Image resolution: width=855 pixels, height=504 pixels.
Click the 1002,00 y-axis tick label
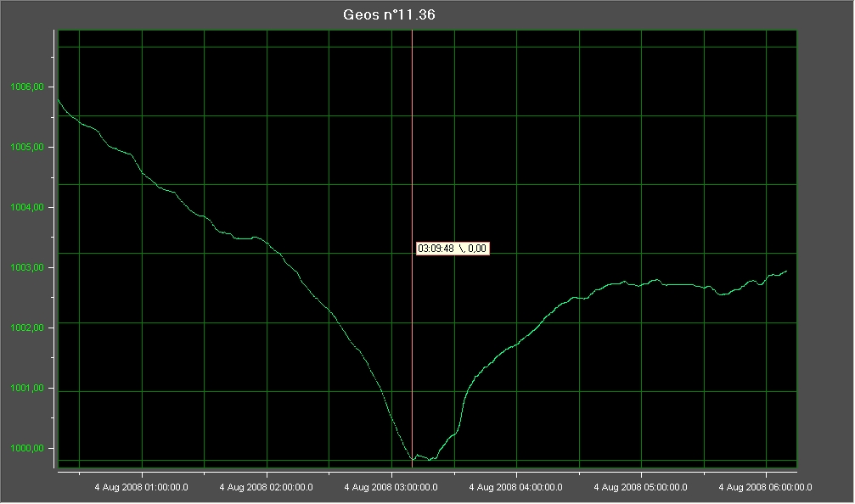click(26, 328)
